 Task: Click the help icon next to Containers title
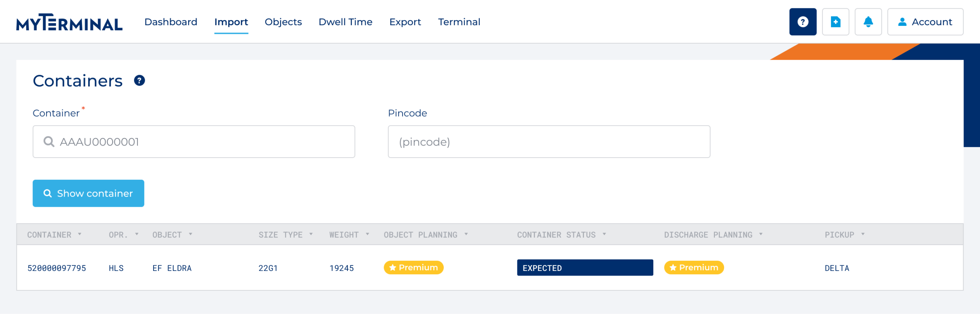tap(139, 81)
